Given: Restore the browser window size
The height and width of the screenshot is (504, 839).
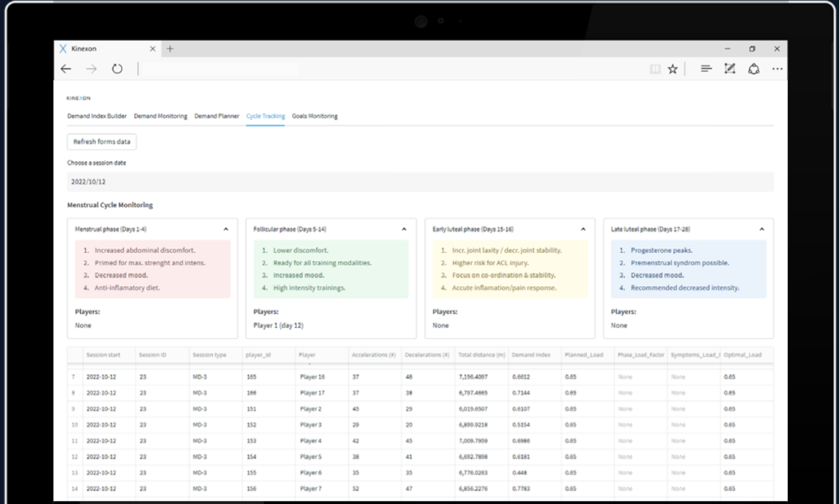Looking at the screenshot, I should click(752, 49).
